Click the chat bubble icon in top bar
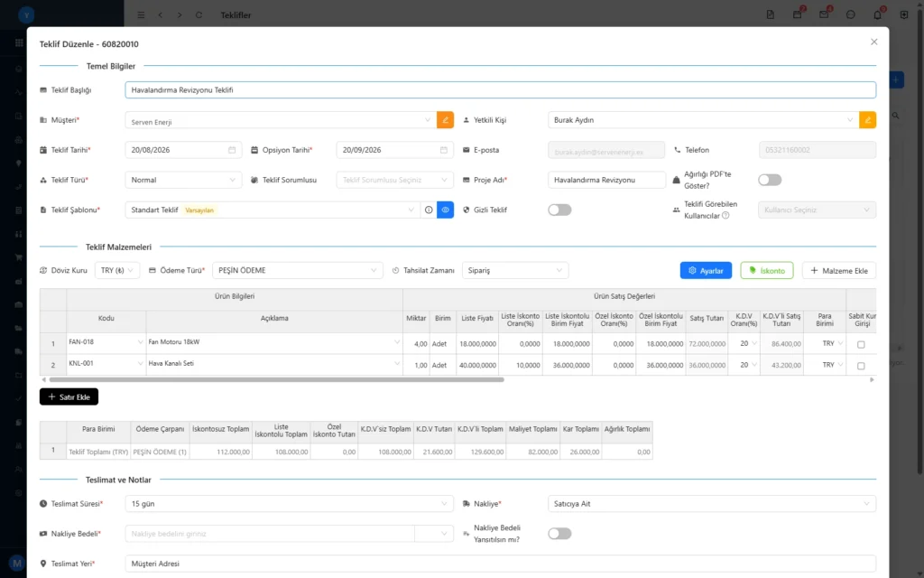Image resolution: width=924 pixels, height=578 pixels. [x=850, y=14]
